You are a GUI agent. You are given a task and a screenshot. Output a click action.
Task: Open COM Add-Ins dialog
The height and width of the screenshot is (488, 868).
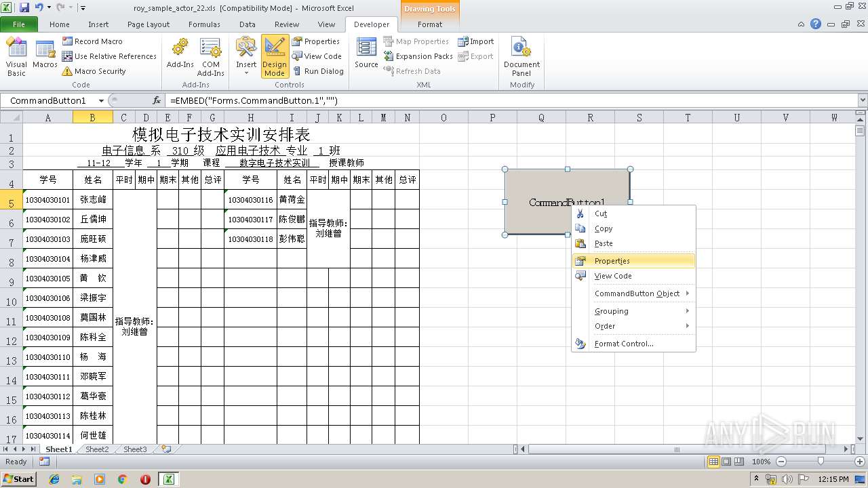point(211,57)
